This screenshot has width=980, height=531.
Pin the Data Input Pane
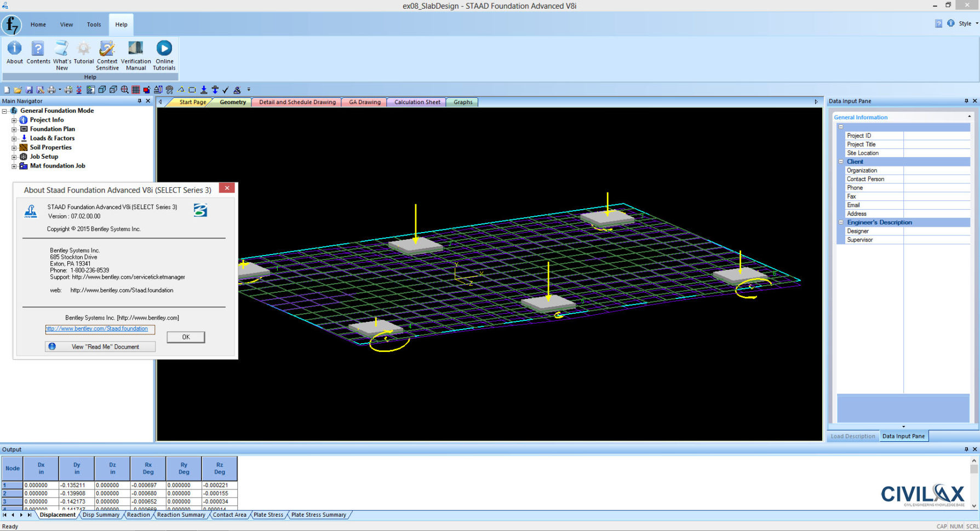click(966, 101)
